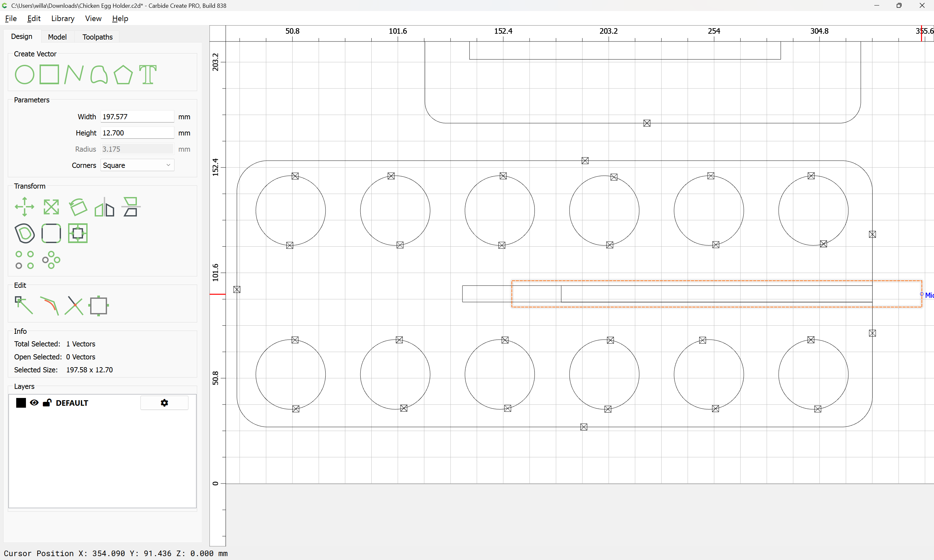
Task: Click the Rotate transform tool
Action: pyautogui.click(x=78, y=207)
